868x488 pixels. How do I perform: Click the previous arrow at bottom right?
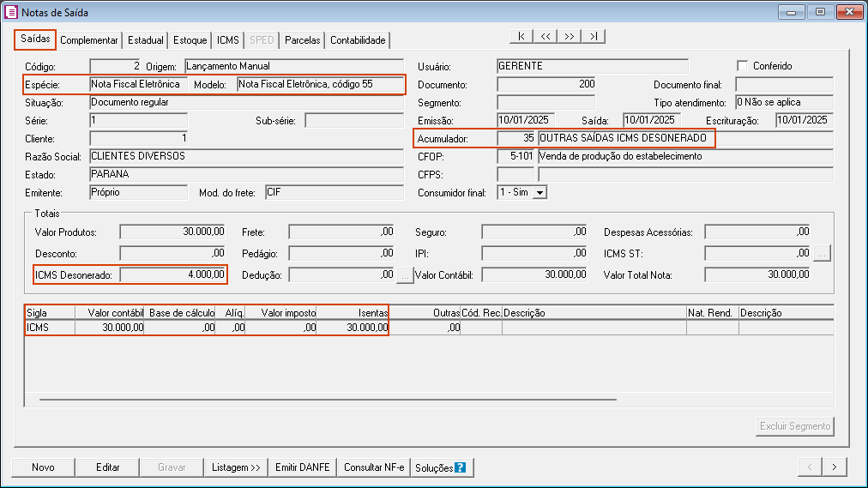pyautogui.click(x=810, y=467)
